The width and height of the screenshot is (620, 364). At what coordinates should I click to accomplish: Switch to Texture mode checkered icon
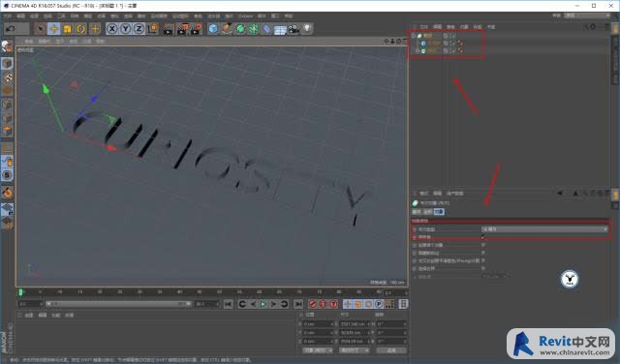7,77
